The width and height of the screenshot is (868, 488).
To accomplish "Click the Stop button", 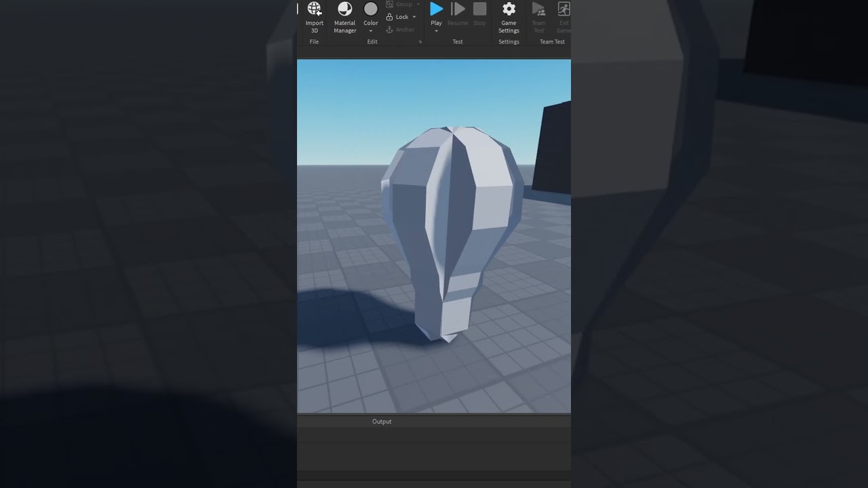I will pyautogui.click(x=479, y=14).
